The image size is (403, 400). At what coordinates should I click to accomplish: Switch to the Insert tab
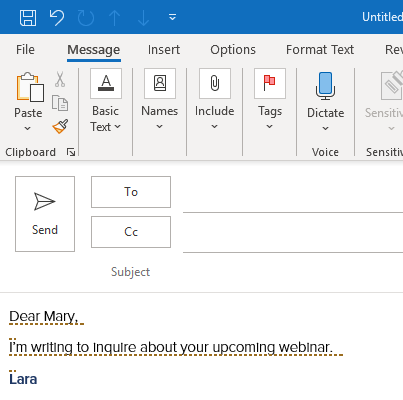coord(164,50)
